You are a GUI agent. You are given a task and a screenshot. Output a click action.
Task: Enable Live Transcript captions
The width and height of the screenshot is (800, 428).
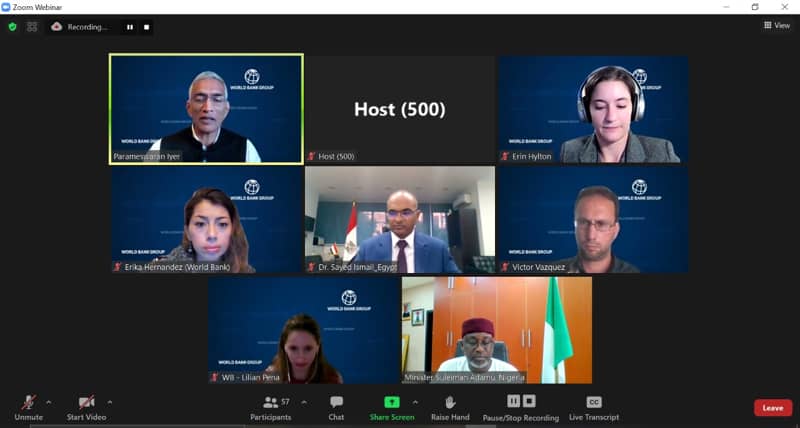coord(594,408)
